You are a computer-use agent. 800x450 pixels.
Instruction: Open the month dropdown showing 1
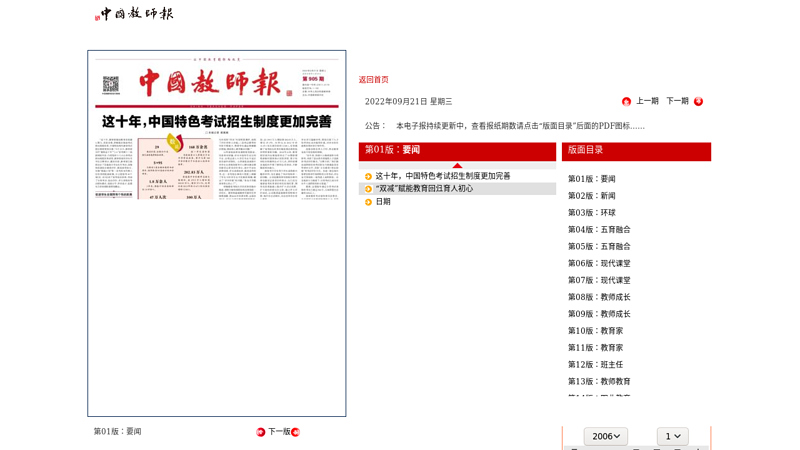click(672, 436)
